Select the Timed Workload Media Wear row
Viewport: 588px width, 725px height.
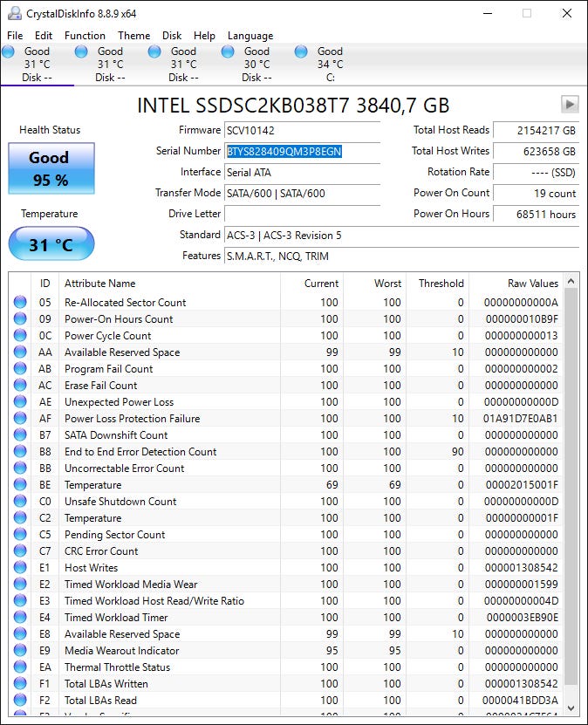(285, 584)
